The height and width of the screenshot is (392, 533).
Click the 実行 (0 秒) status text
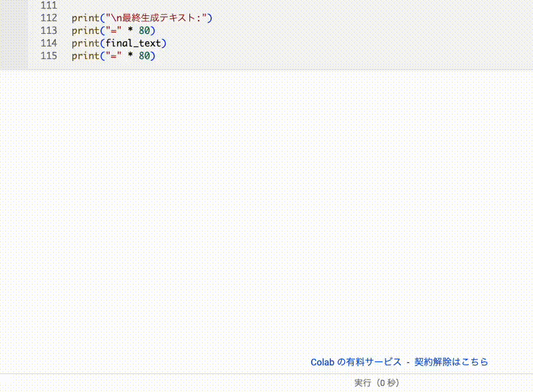coord(377,383)
